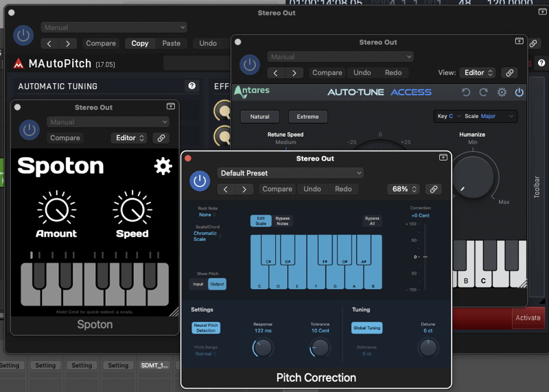The image size is (549, 392).
Task: Adjust Auto-Tune Humanize knob
Action: 473,177
